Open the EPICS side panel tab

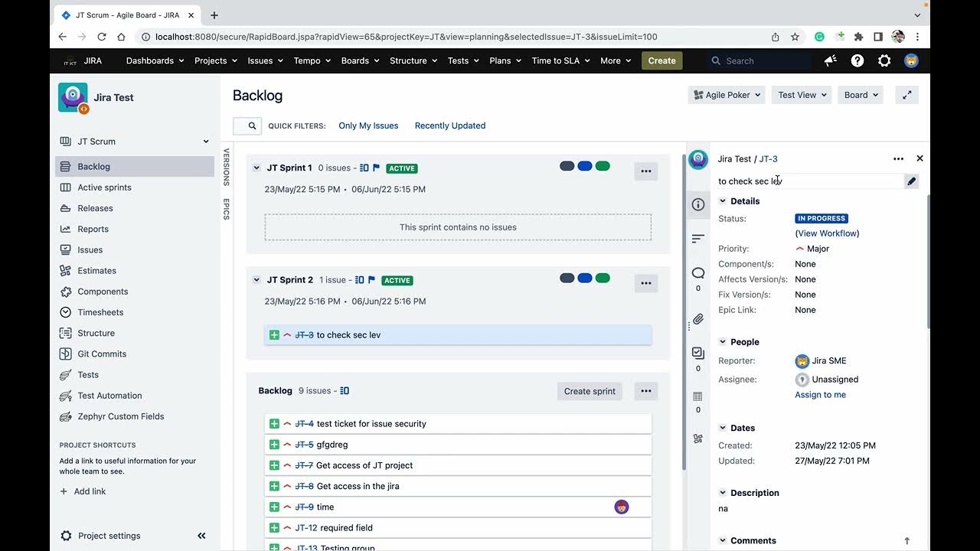tap(226, 209)
